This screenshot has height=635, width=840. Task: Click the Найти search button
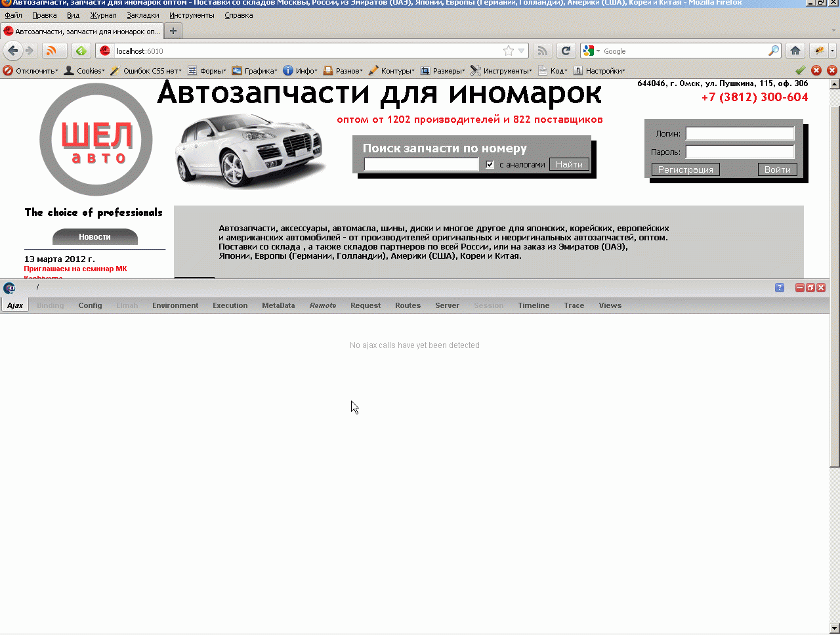569,165
